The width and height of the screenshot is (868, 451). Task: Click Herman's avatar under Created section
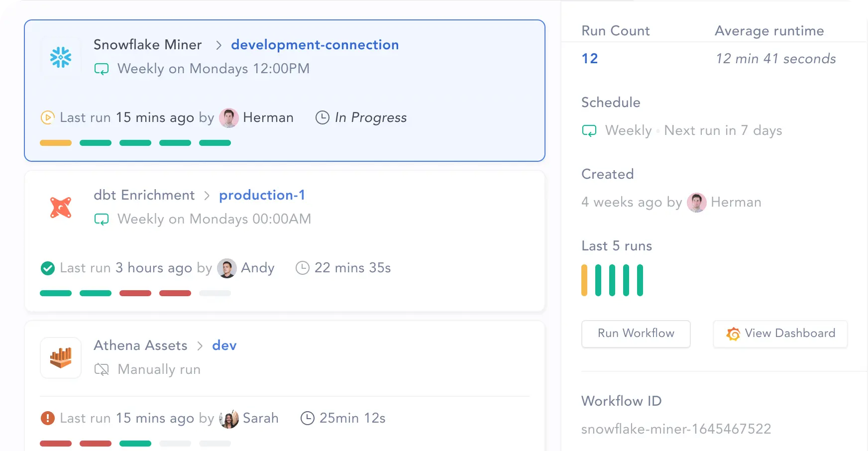(x=697, y=203)
